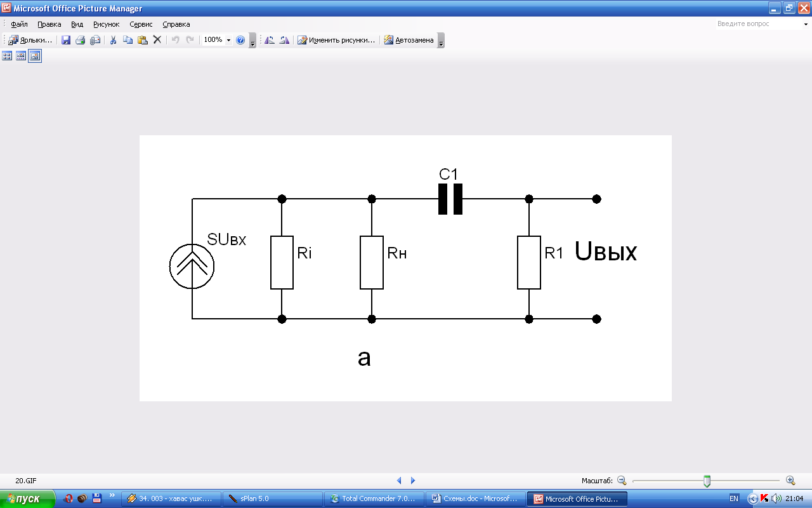Open the Сервис menu
The height and width of the screenshot is (508, 812).
point(141,24)
